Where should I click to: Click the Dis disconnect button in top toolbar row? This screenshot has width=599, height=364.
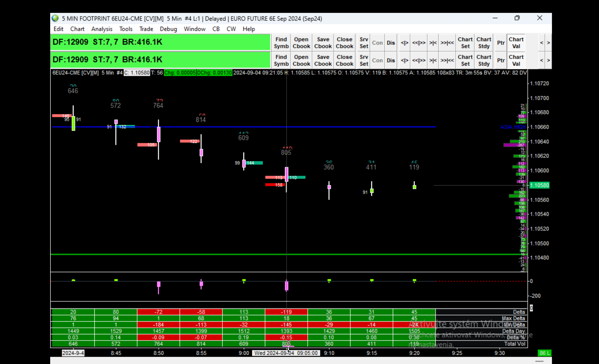(391, 43)
